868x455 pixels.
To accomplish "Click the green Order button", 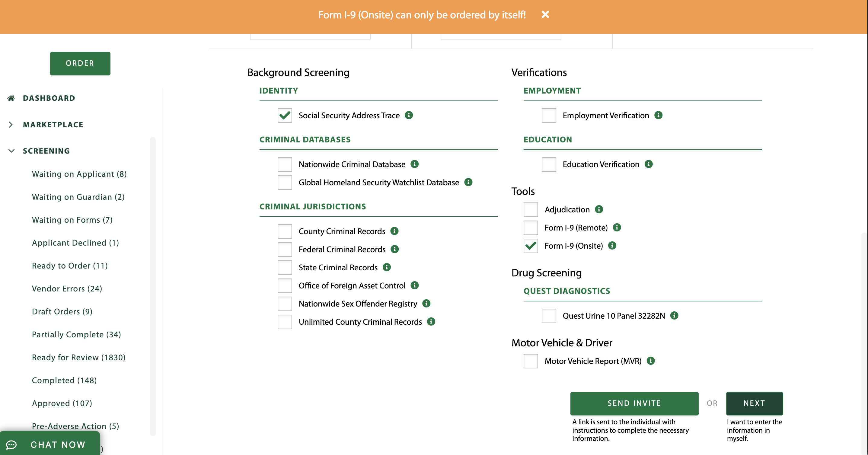I will (80, 63).
